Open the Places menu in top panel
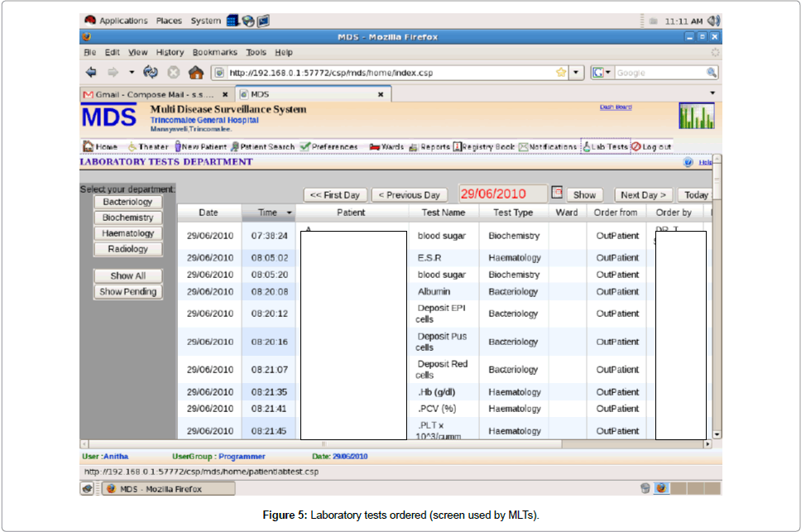The height and width of the screenshot is (532, 801). [x=169, y=21]
